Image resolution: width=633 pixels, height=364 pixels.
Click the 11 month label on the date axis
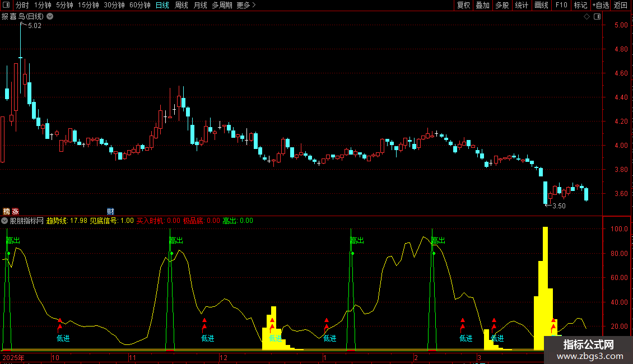132,357
